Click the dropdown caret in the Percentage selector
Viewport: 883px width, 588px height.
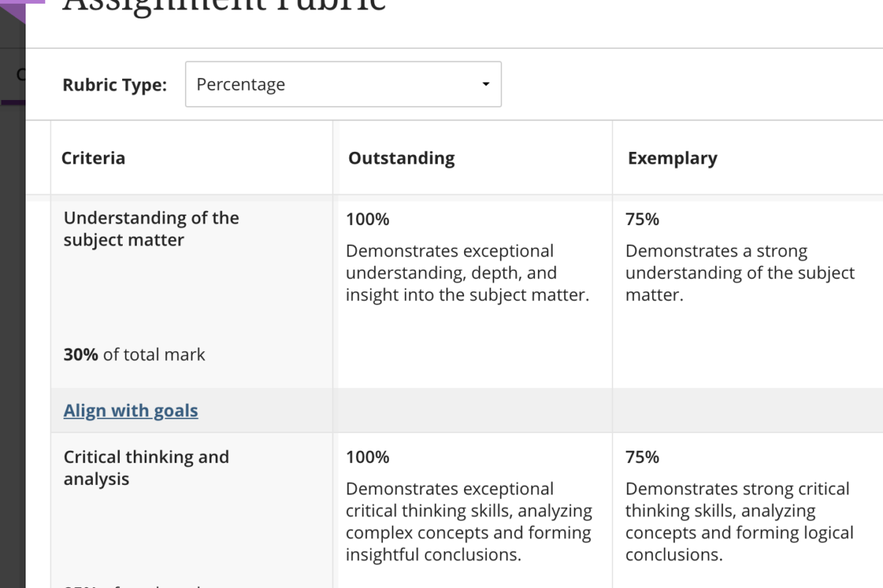click(485, 84)
